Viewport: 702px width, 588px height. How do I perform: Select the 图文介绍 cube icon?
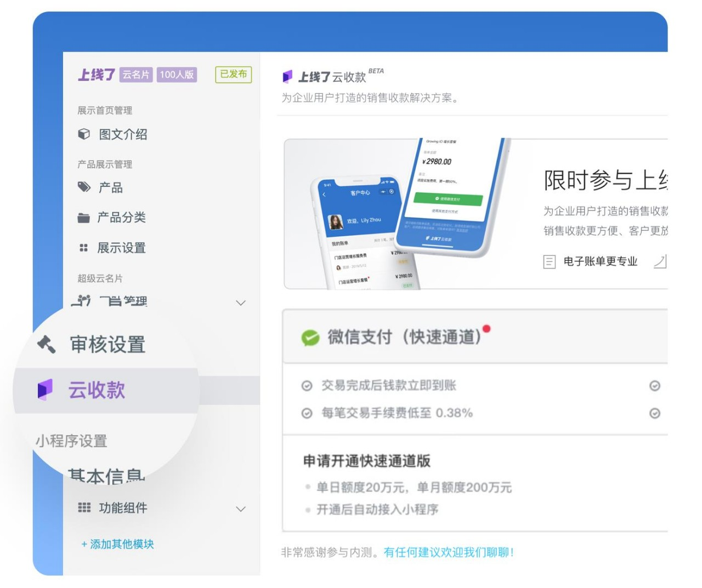coord(83,134)
